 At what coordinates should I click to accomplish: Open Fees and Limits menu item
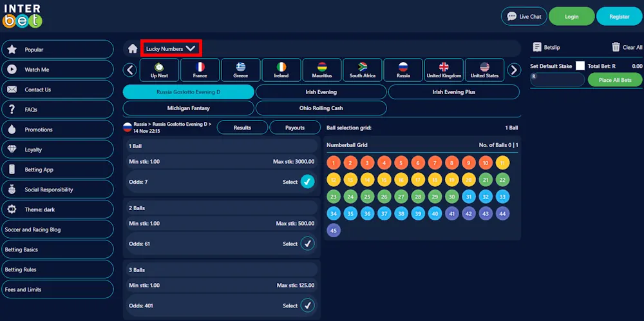tap(57, 289)
